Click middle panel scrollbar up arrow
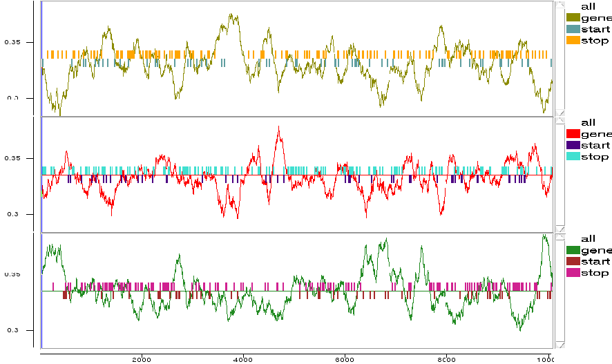Image resolution: width=612 pixels, height=364 pixels. pyautogui.click(x=560, y=120)
